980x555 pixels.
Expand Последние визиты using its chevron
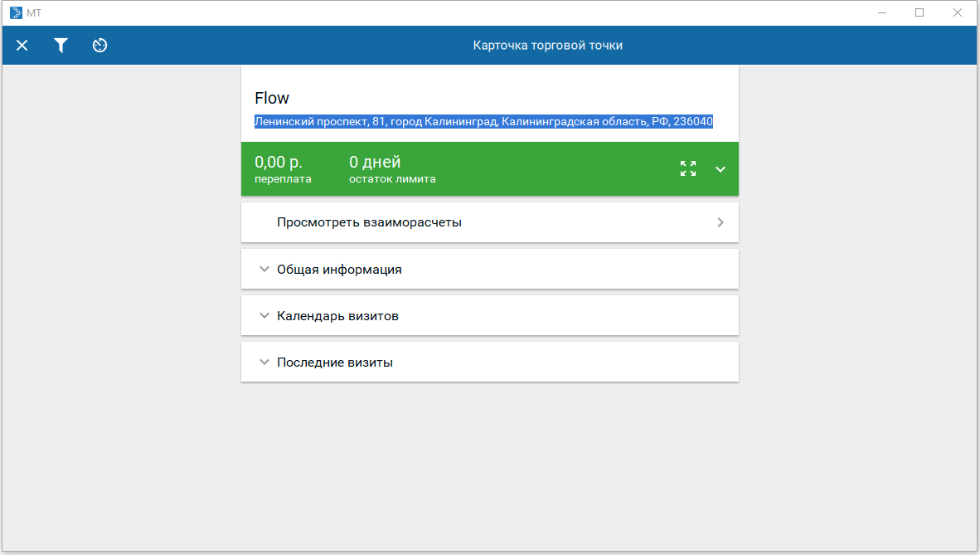tap(264, 362)
